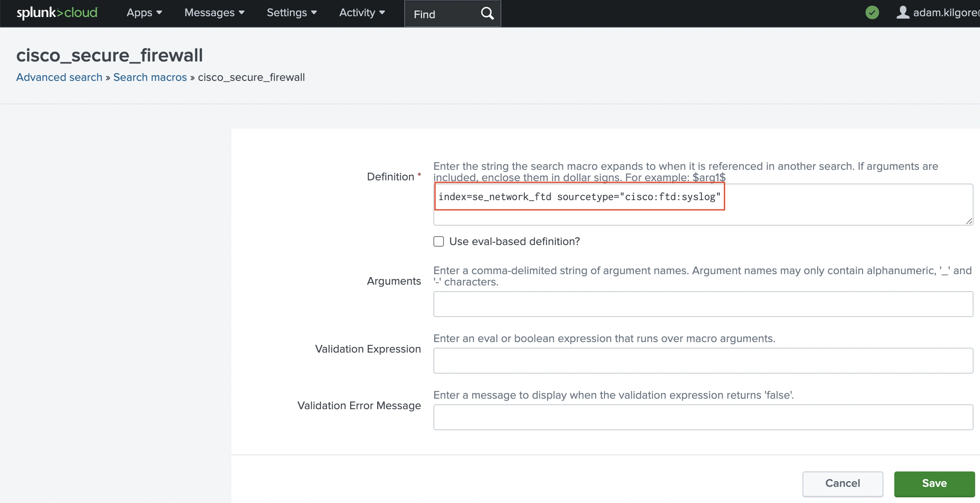Click the magnifying glass search icon
Image resolution: width=980 pixels, height=503 pixels.
(487, 13)
